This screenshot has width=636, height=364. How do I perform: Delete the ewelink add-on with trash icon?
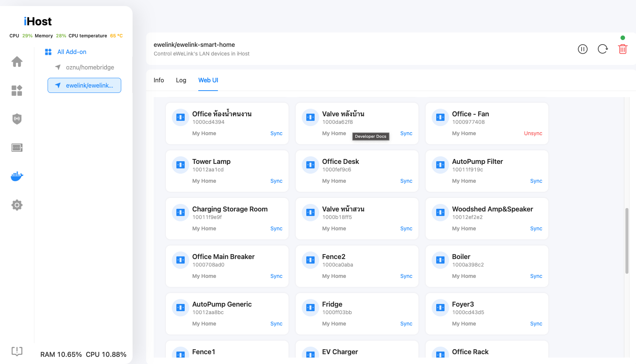(x=623, y=49)
